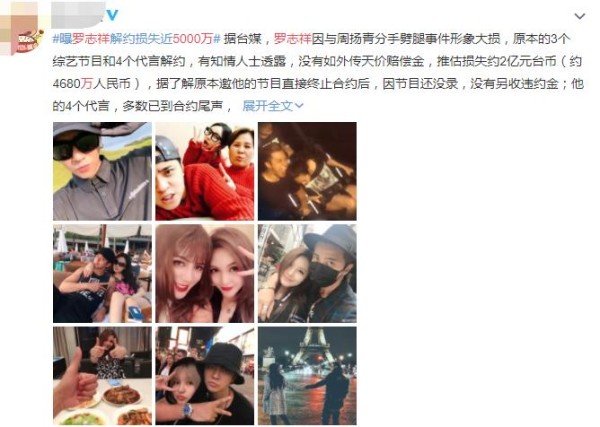The image size is (600, 427).
Task: Click the blue verified V badge
Action: (x=112, y=15)
